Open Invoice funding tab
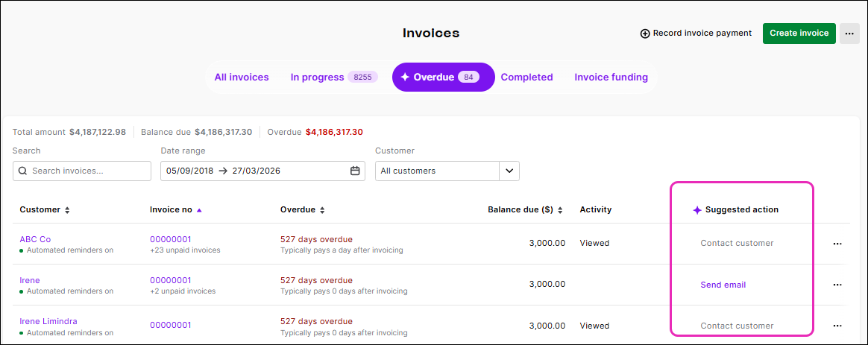 (611, 77)
